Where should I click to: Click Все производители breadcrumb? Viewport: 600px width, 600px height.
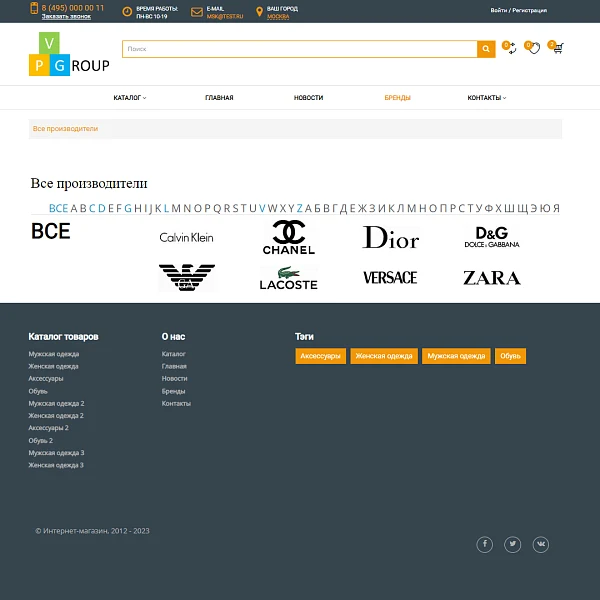coord(65,129)
